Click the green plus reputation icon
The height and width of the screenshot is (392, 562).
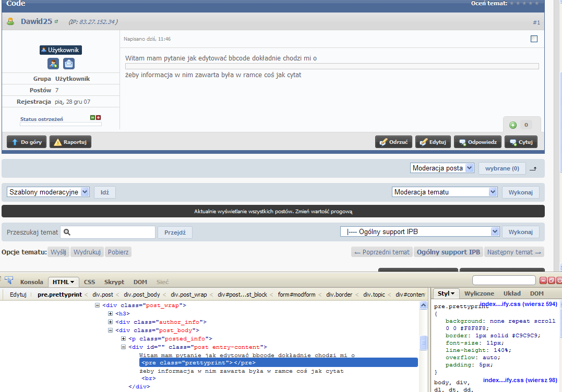512,125
